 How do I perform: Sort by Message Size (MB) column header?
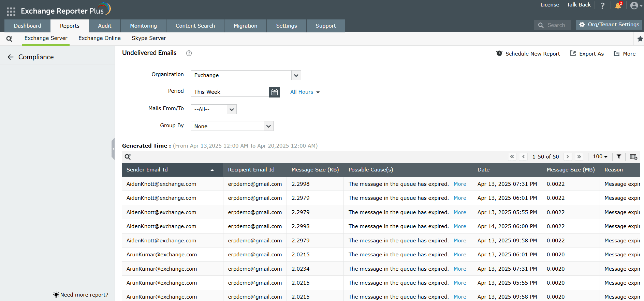[571, 170]
